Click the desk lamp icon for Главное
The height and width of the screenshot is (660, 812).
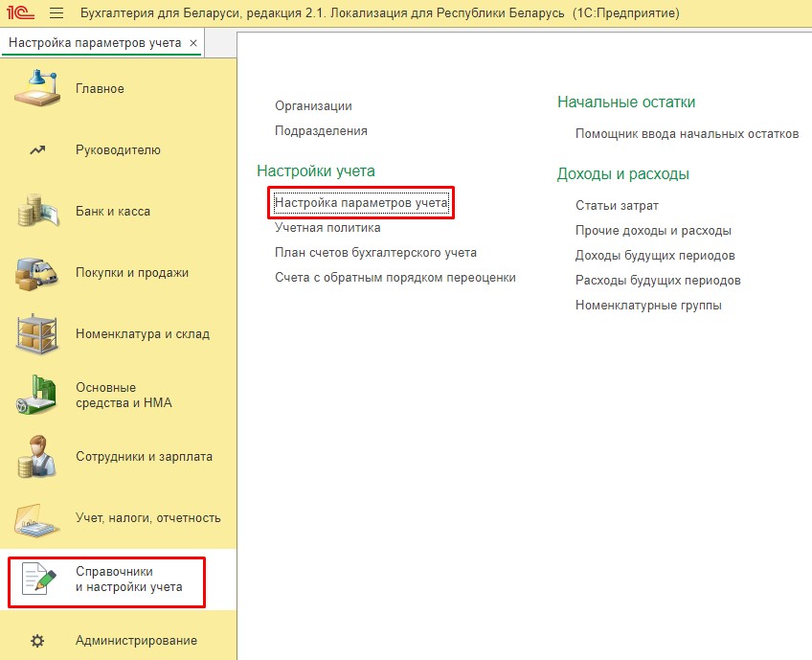(x=37, y=88)
